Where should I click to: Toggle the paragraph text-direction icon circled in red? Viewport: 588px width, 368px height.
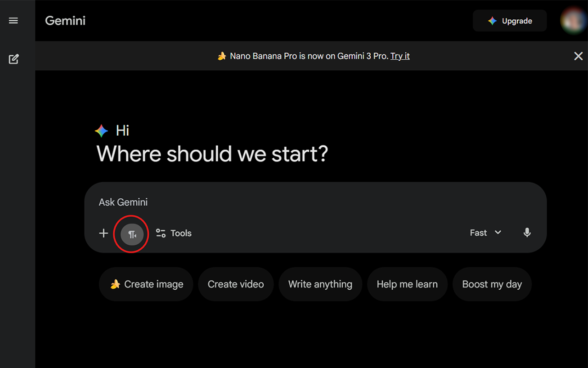132,235
